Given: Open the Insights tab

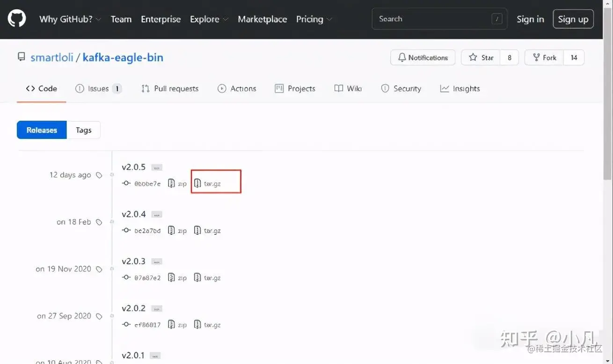Looking at the screenshot, I should point(460,88).
